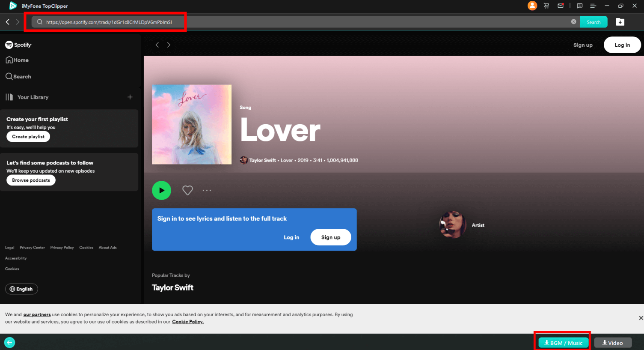644x350 pixels.
Task: Go to Spotify Home
Action: coord(17,60)
